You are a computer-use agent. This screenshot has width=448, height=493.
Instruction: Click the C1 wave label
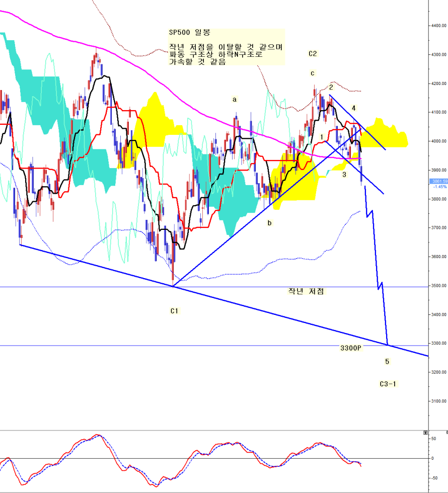[174, 311]
